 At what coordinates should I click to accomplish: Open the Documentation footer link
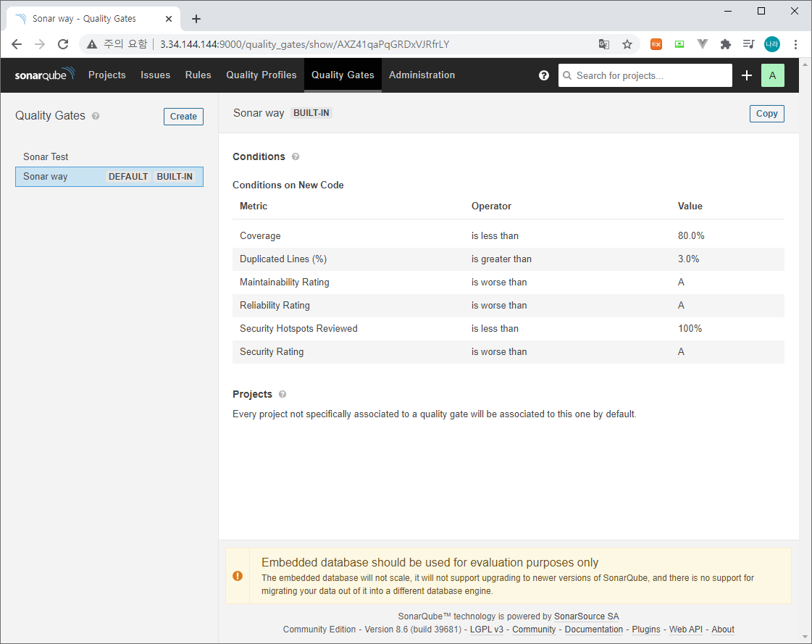coord(593,630)
